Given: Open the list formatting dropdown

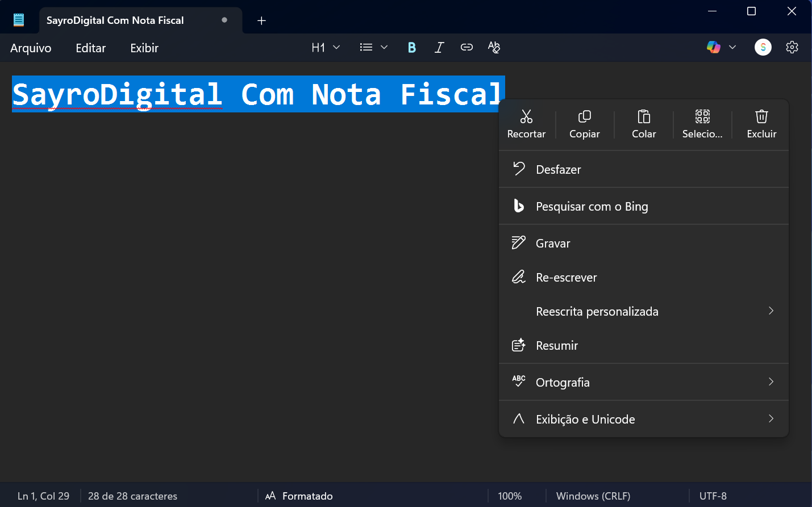Looking at the screenshot, I should 373,47.
